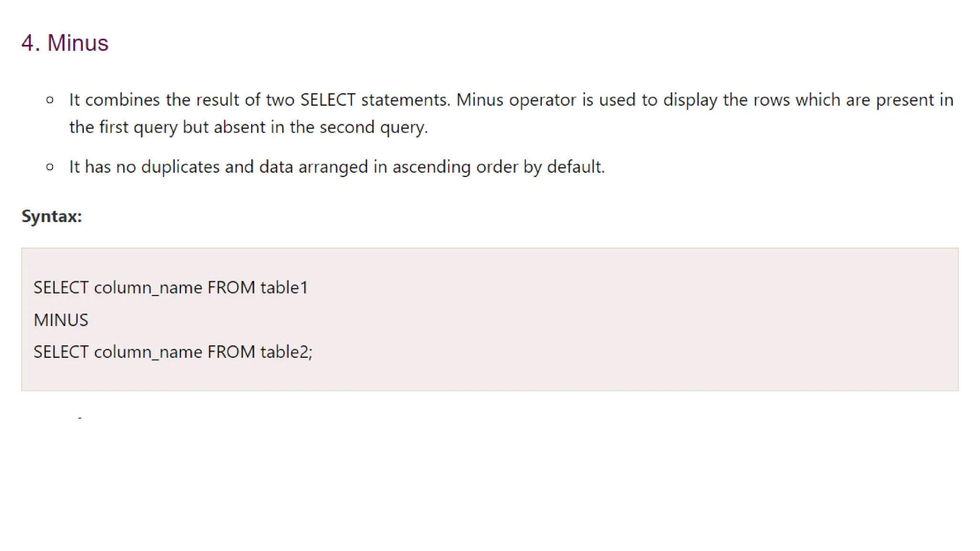The width and height of the screenshot is (980, 551).
Task: Click first 'SELECT' in the code block
Action: click(x=61, y=287)
